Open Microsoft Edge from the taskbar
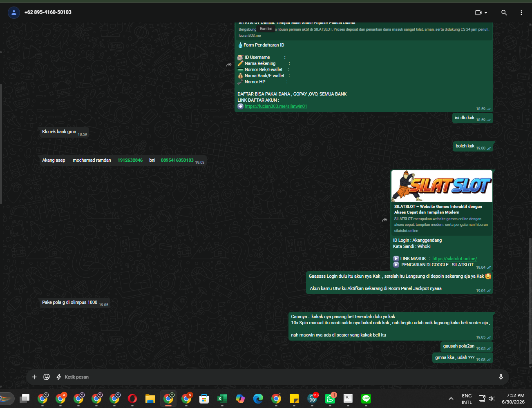This screenshot has width=532, height=408. (x=258, y=398)
